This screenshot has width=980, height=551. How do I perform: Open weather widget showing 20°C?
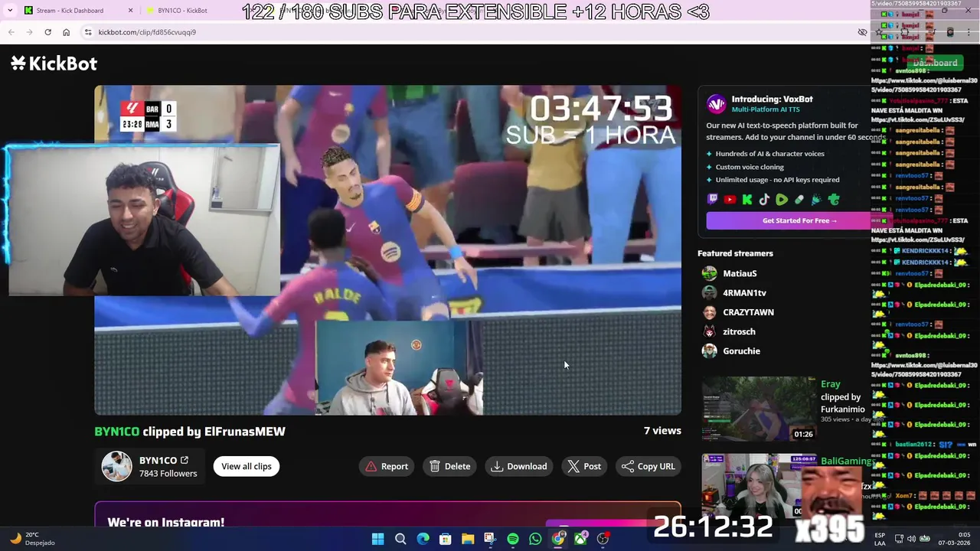tap(32, 539)
